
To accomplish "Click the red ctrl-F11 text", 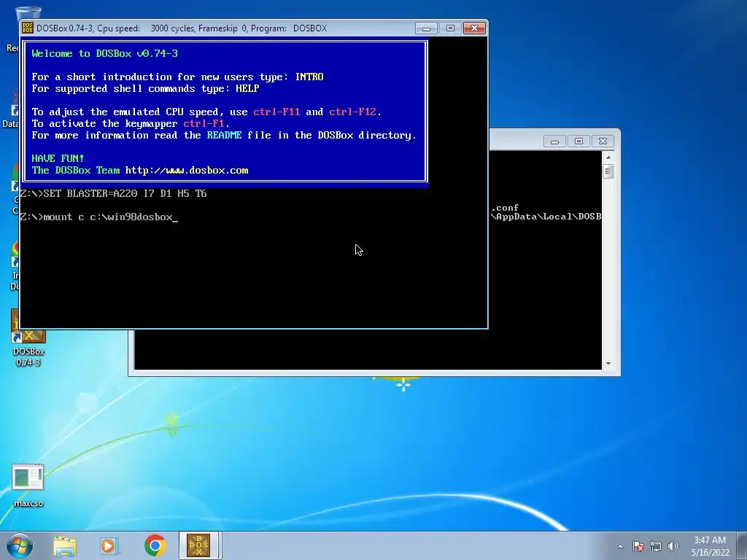I will point(276,112).
